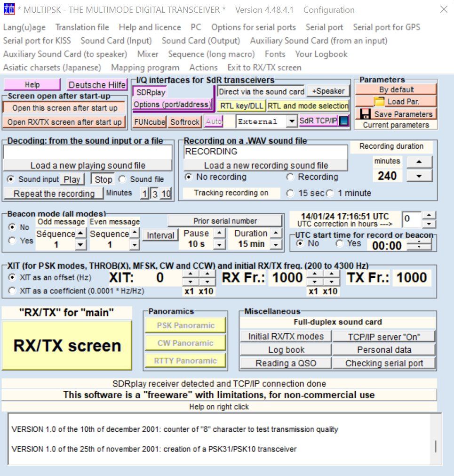Click the Softrock button

pos(185,122)
